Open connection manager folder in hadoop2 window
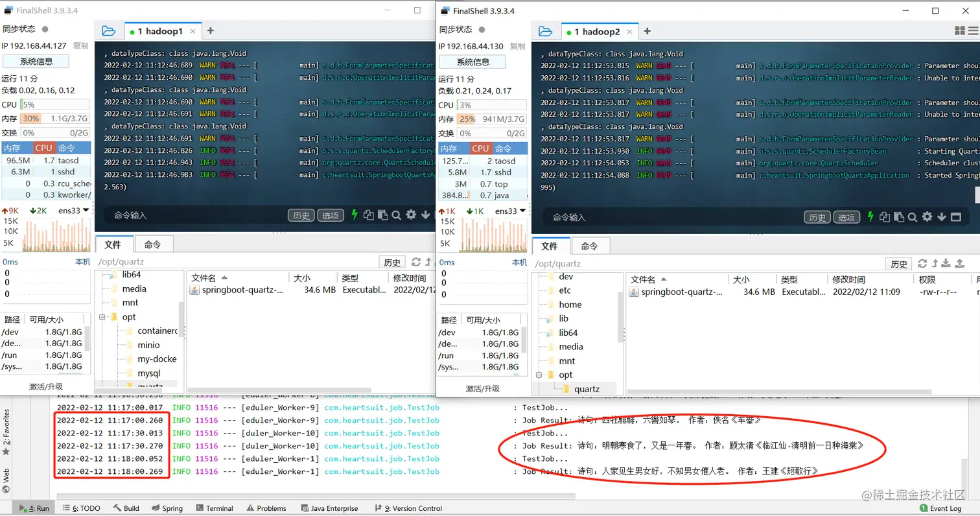Viewport: 980px width, 516px height. pos(546,31)
